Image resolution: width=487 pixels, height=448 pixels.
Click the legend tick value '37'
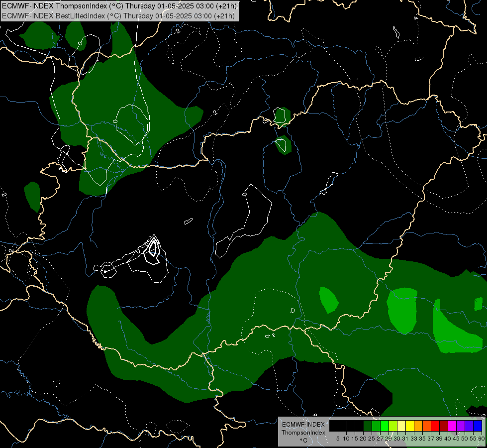pyautogui.click(x=431, y=439)
